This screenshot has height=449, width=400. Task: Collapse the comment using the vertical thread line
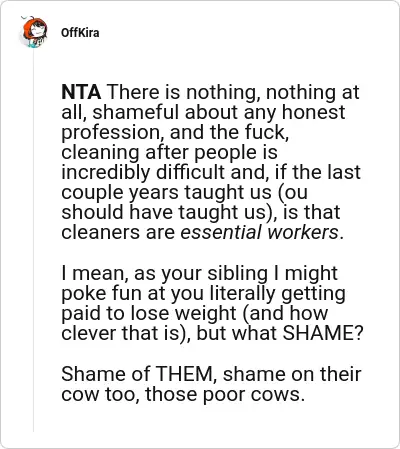click(33, 240)
